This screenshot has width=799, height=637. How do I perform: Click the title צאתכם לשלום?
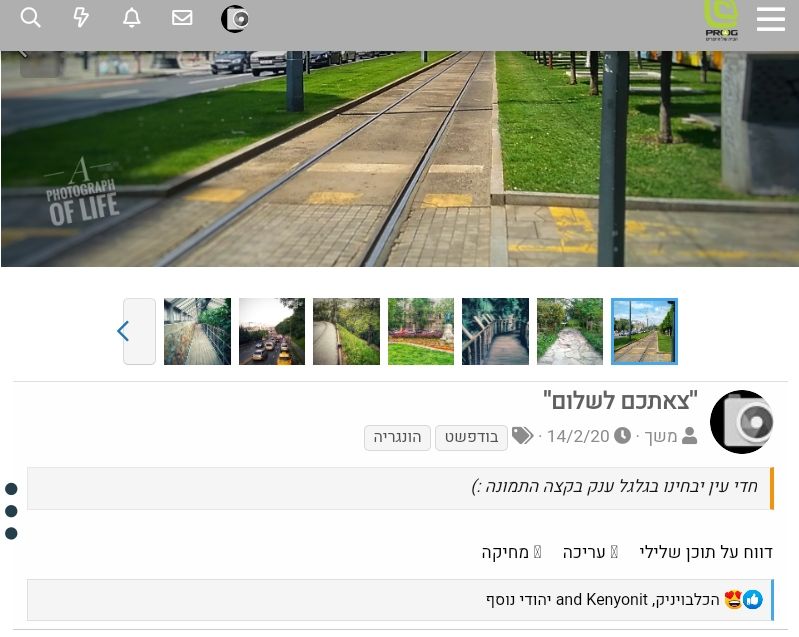click(620, 401)
